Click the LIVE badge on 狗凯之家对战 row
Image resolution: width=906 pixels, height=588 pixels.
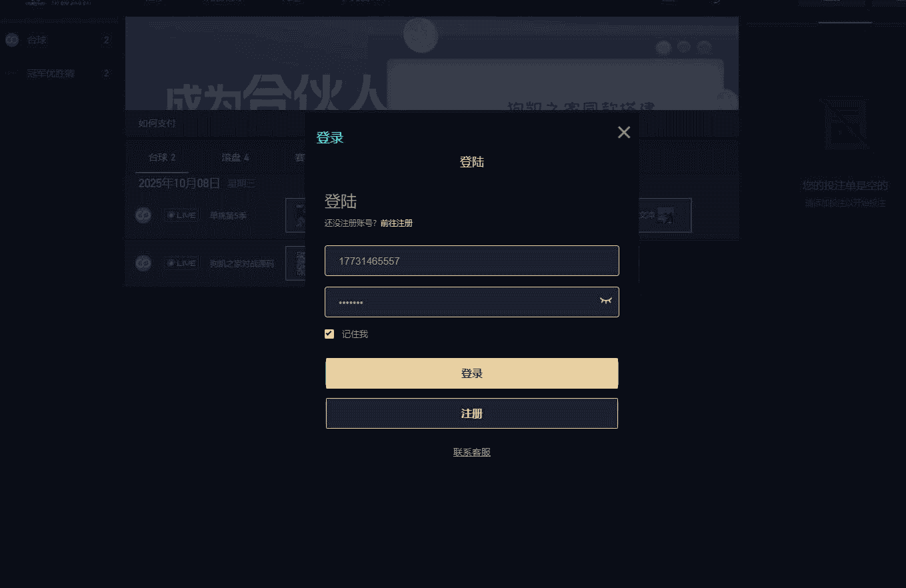pos(181,263)
